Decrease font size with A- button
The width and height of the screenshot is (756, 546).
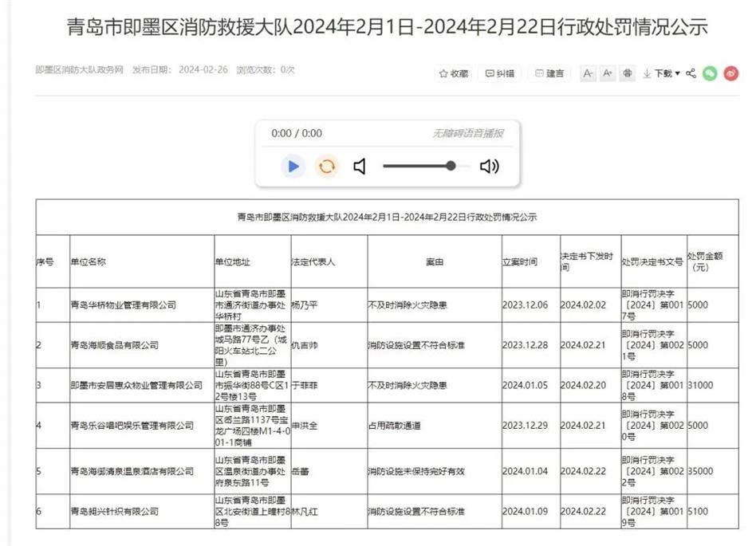(588, 73)
